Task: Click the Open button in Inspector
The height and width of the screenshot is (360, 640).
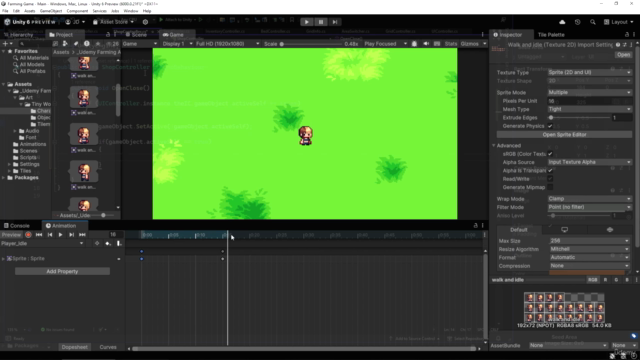Action: pyautogui.click(x=623, y=55)
